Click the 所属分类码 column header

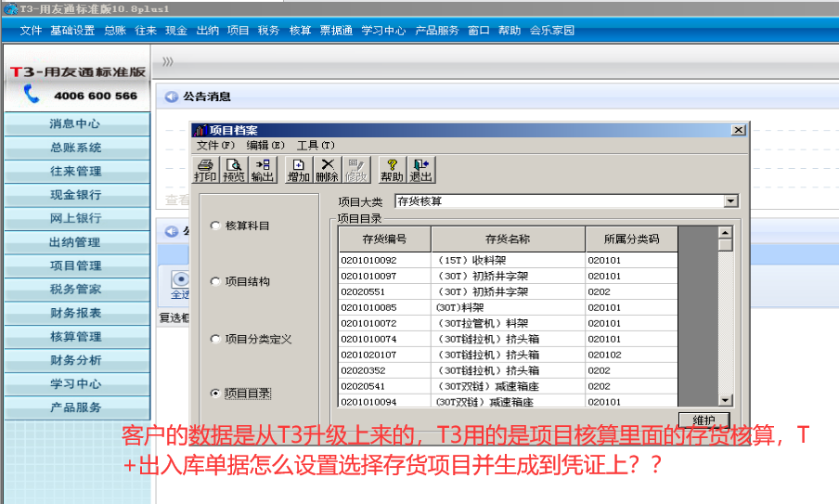631,239
